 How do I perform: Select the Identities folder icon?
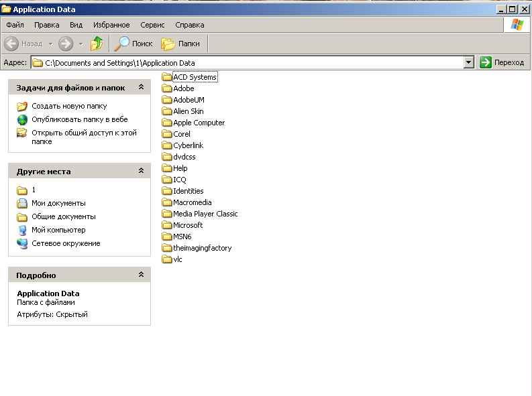166,191
